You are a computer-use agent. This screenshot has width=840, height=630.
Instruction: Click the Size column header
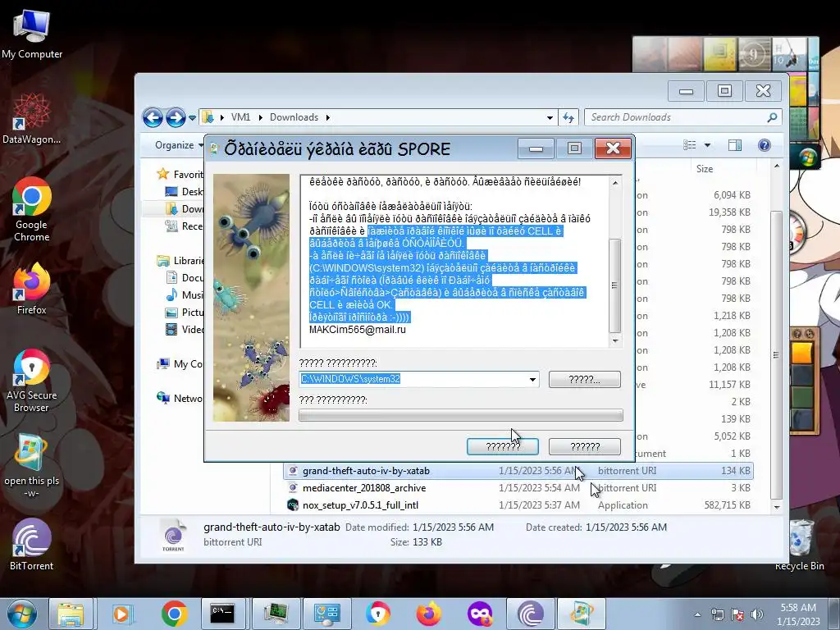(x=705, y=169)
